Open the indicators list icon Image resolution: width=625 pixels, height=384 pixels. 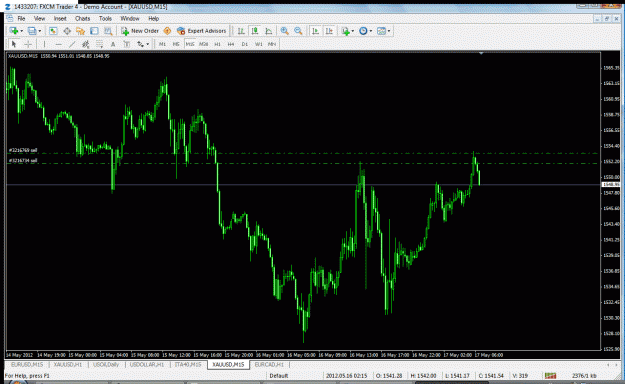pyautogui.click(x=346, y=31)
